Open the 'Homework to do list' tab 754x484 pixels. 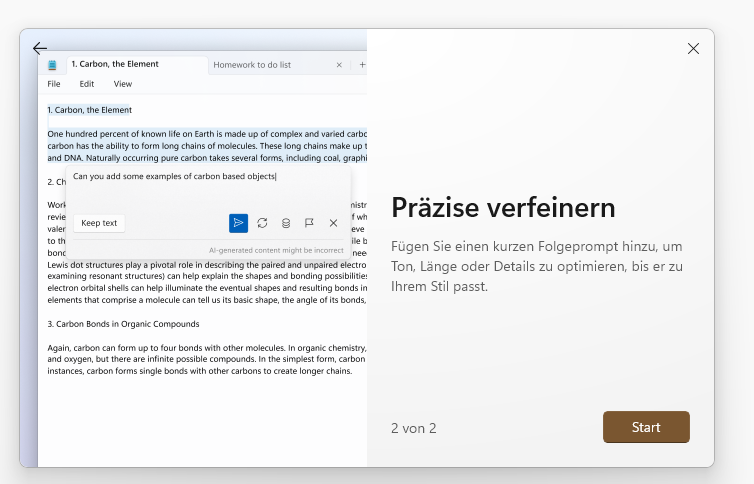(252, 65)
